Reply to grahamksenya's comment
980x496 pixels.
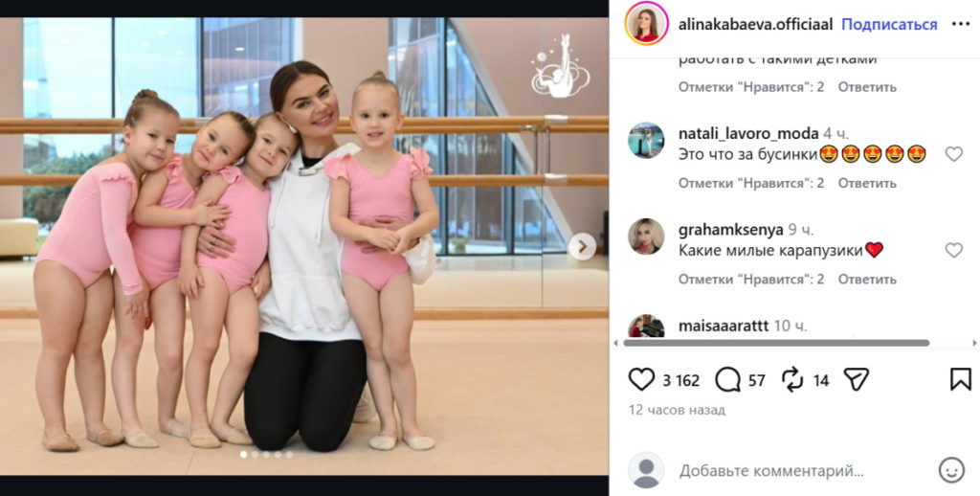(867, 280)
